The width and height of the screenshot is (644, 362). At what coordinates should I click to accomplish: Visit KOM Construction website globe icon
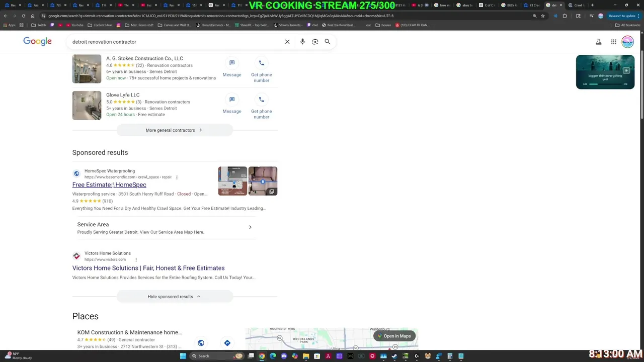point(201,343)
